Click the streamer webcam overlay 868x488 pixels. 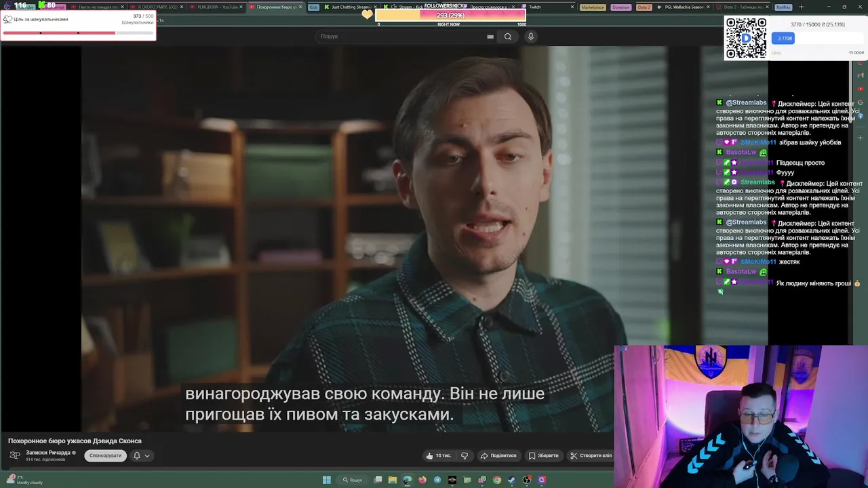[x=741, y=417]
